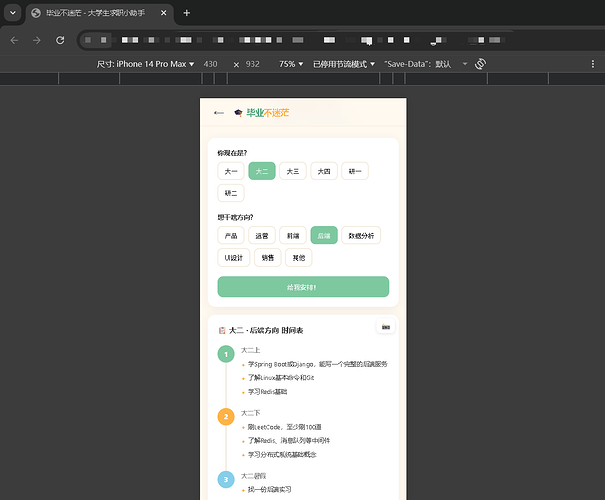
Task: Click the graduation cap logo icon
Action: coord(238,113)
